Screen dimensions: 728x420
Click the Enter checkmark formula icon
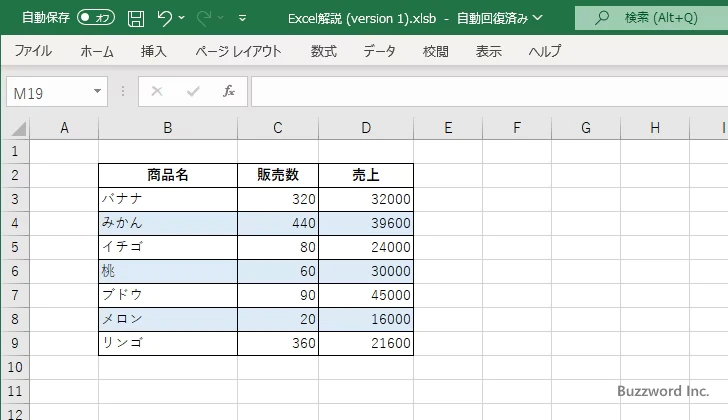point(193,91)
